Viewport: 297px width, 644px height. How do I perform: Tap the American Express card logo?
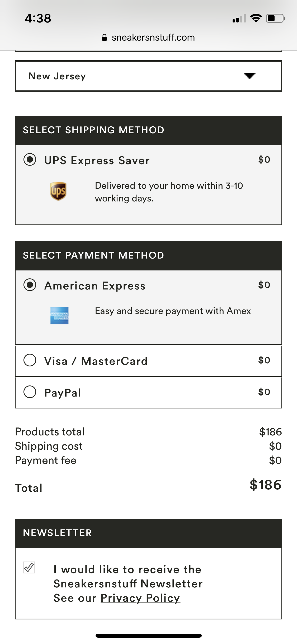pyautogui.click(x=59, y=315)
